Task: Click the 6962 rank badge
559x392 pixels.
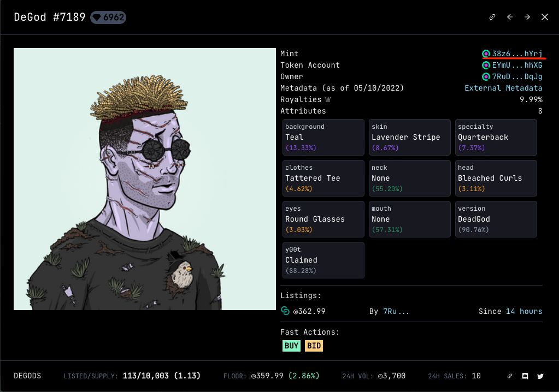Action: pos(108,17)
